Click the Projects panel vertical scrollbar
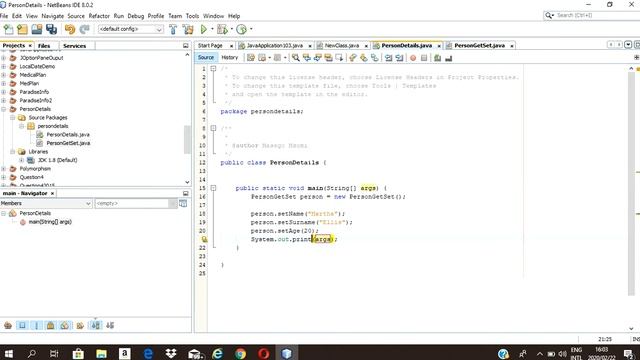Screen dimensions: 640x360 click(x=187, y=140)
